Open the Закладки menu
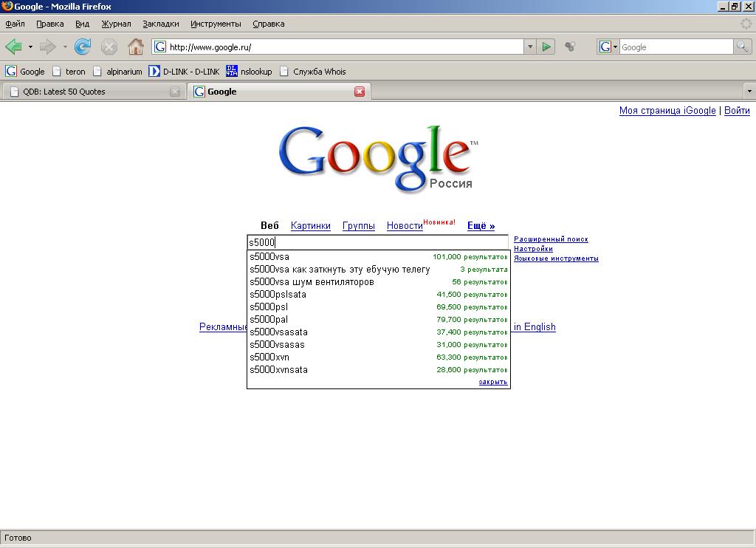This screenshot has width=756, height=548. (x=160, y=24)
